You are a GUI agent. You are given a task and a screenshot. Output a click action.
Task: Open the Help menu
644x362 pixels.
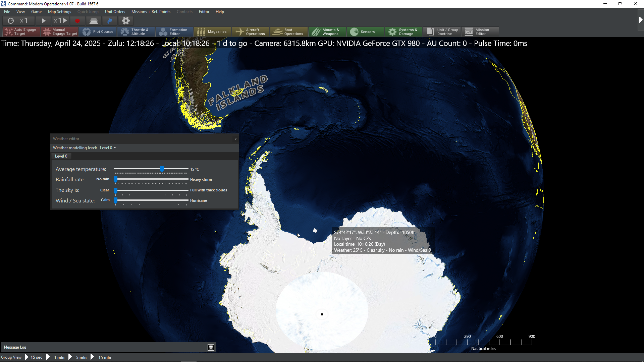pos(220,12)
